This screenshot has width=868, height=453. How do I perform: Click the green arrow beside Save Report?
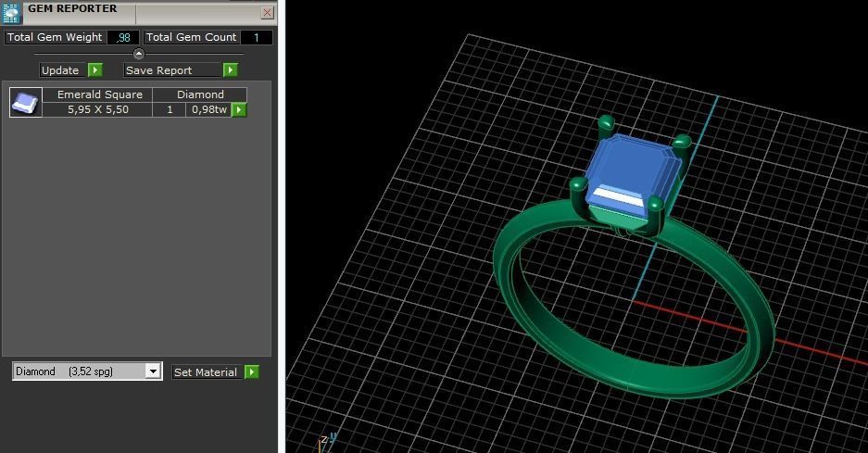231,69
